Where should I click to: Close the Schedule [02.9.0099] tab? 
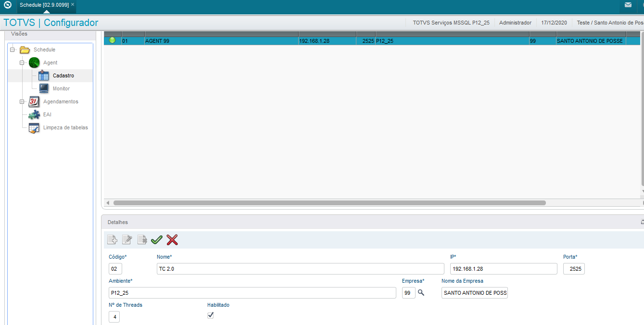73,4
